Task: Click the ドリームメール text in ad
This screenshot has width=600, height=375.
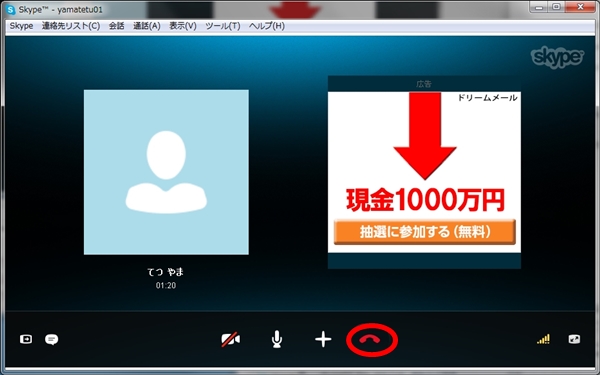Action: point(488,98)
